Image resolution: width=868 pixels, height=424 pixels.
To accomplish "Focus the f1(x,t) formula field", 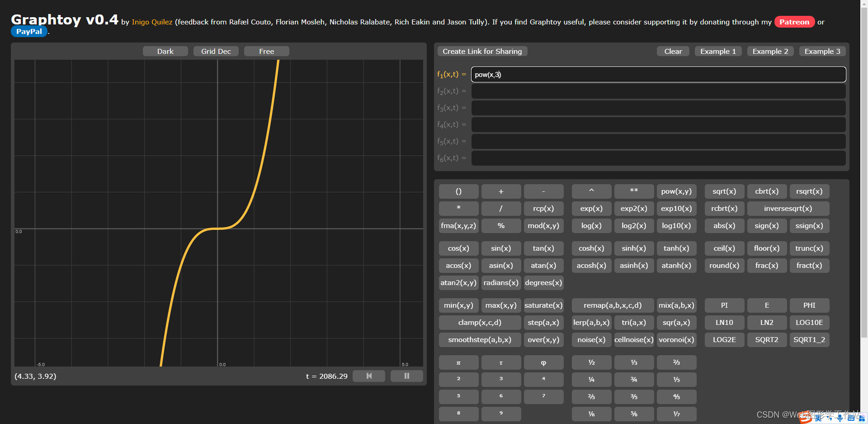I will (x=659, y=75).
